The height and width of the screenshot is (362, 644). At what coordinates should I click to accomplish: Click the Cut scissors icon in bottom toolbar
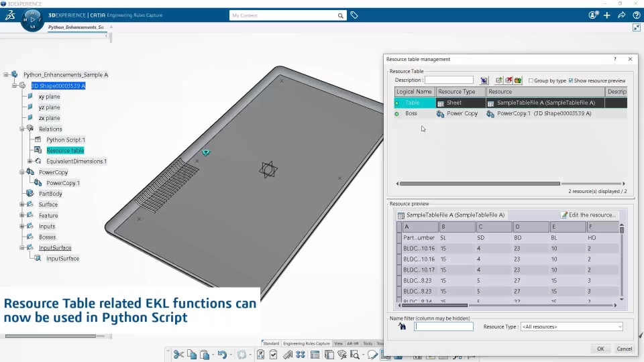tap(178, 355)
